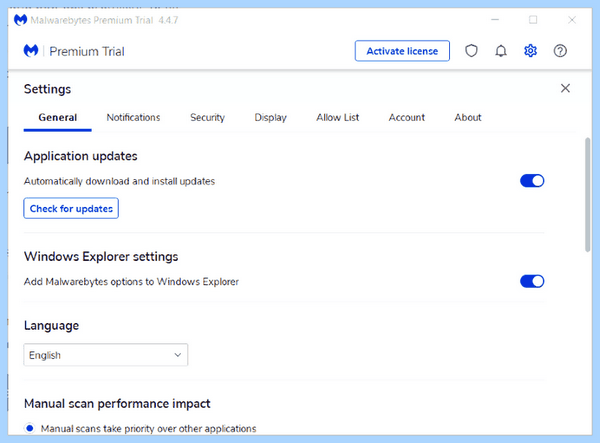Close the Malwarebytes window
The width and height of the screenshot is (600, 443).
point(572,20)
